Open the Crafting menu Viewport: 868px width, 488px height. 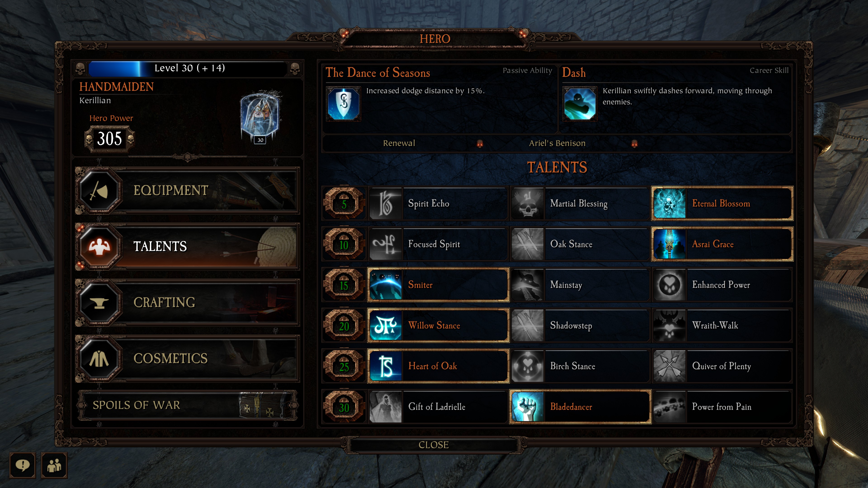[x=187, y=303]
